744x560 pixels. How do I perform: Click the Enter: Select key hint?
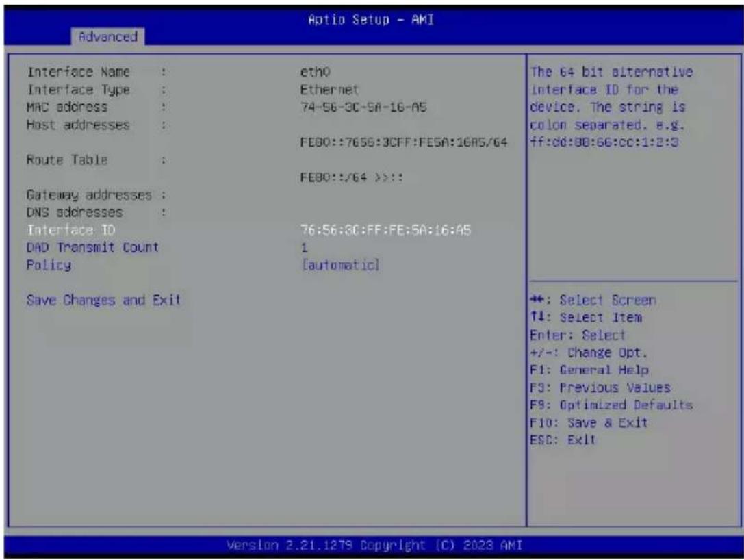point(578,335)
